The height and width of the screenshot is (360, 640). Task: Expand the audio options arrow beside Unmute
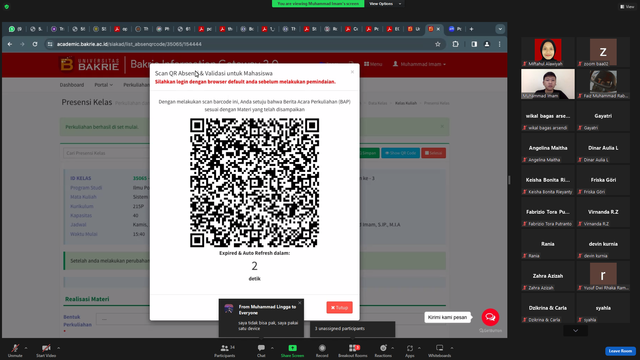(x=26, y=348)
